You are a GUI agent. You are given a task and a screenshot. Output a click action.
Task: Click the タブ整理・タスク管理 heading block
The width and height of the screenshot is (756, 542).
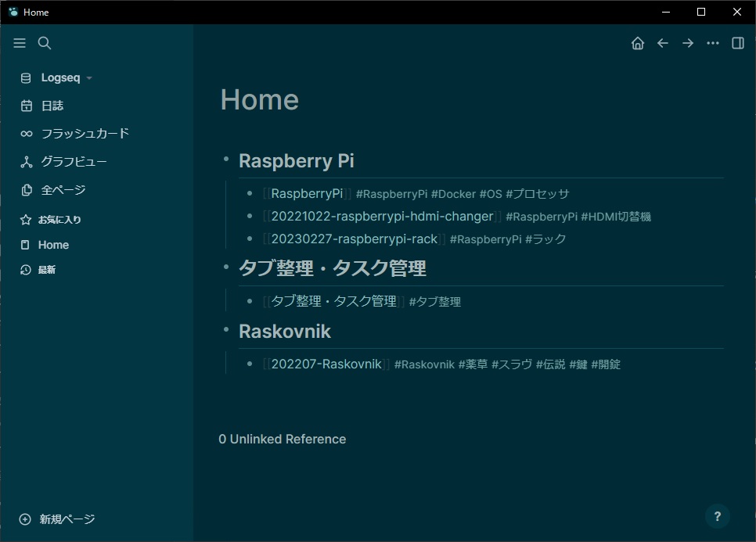tap(333, 268)
